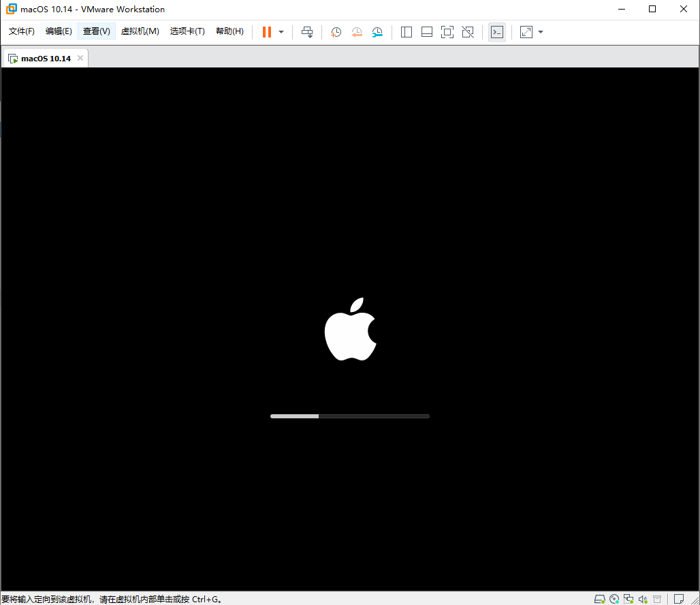
Task: Click the network adapter status icon
Action: coord(629,599)
